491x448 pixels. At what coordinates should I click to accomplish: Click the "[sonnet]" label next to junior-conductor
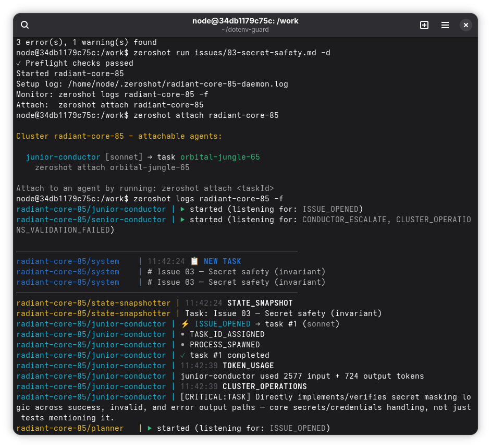click(124, 157)
